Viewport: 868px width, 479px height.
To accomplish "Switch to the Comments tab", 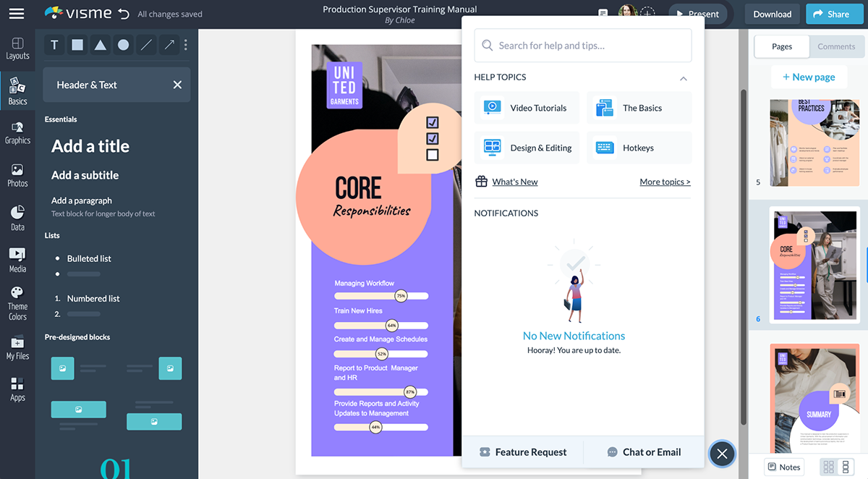I will [x=836, y=46].
